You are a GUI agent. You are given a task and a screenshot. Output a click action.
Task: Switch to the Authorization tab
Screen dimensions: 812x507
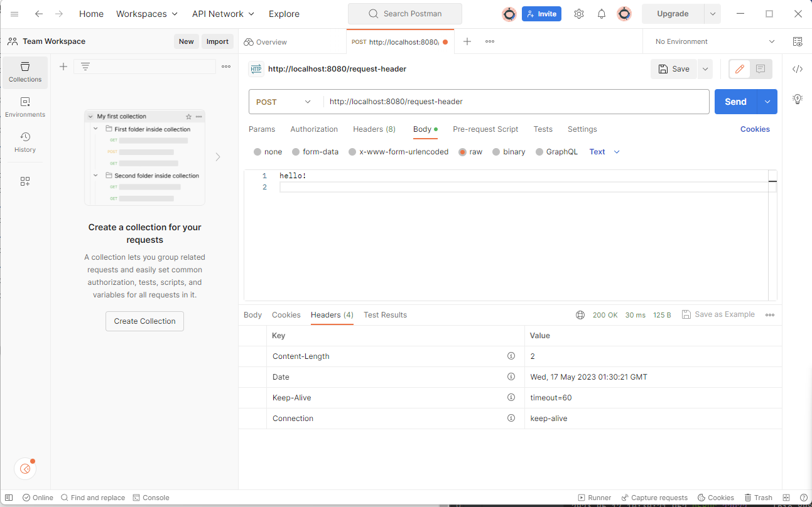tap(314, 129)
